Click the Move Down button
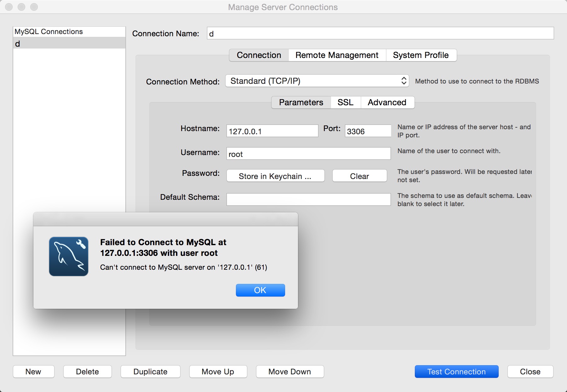Image resolution: width=567 pixels, height=392 pixels. 290,372
